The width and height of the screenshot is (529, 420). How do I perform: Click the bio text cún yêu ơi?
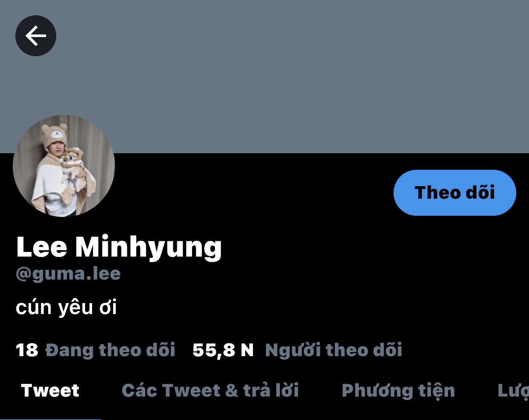pos(66,308)
